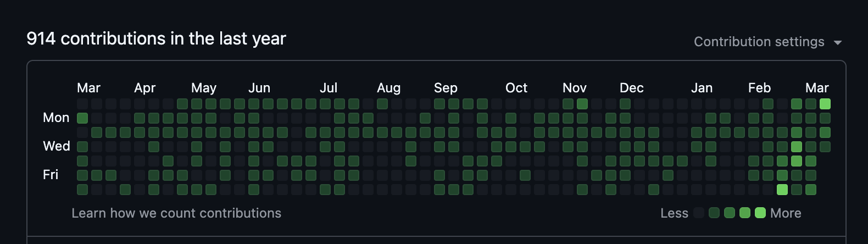The height and width of the screenshot is (244, 868).
Task: Select the brightest cell on the top row of the last week
Action: click(x=825, y=104)
